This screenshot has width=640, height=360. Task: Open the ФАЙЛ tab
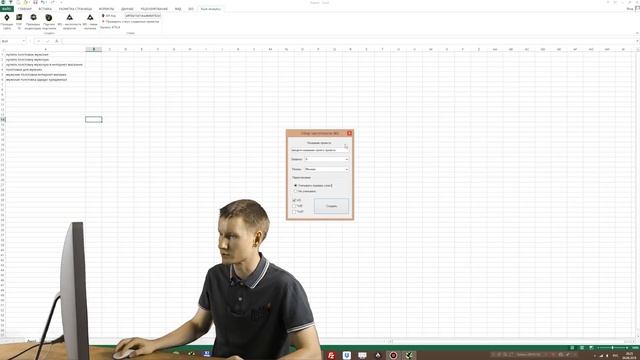[7, 9]
